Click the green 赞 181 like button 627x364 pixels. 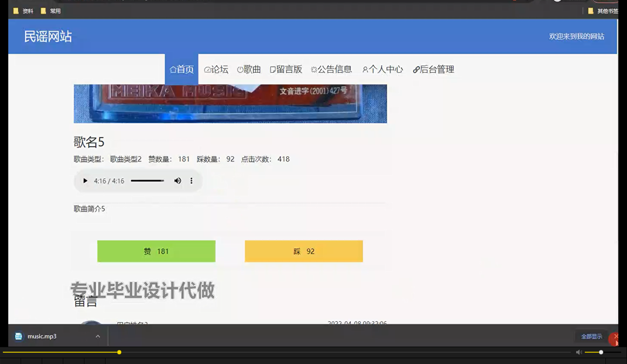click(156, 251)
